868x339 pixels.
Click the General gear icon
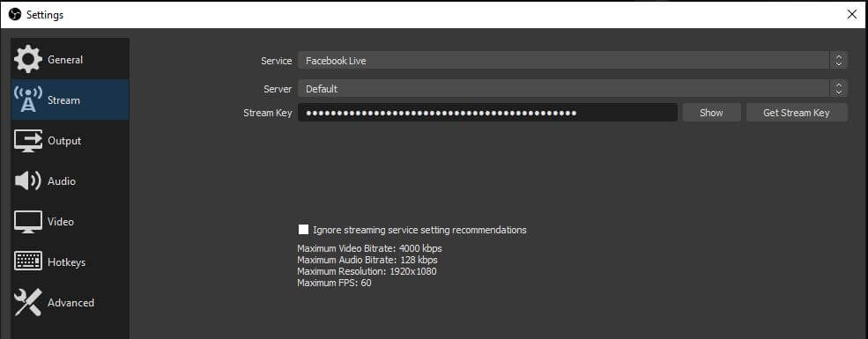(x=27, y=60)
